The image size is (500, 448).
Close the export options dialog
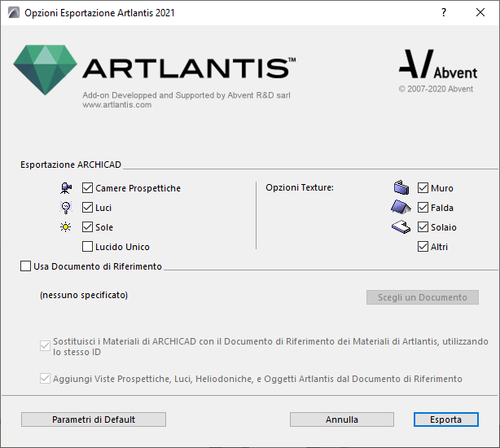[480, 12]
